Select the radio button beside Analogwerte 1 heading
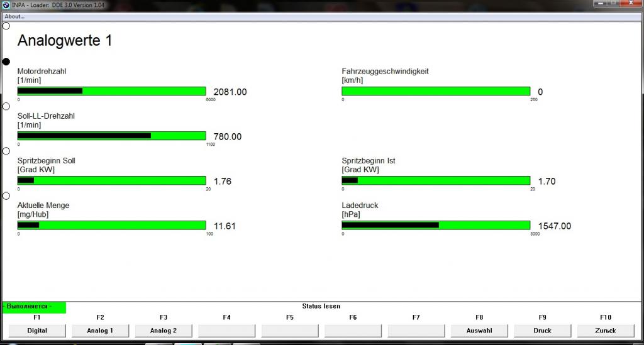 pos(6,26)
